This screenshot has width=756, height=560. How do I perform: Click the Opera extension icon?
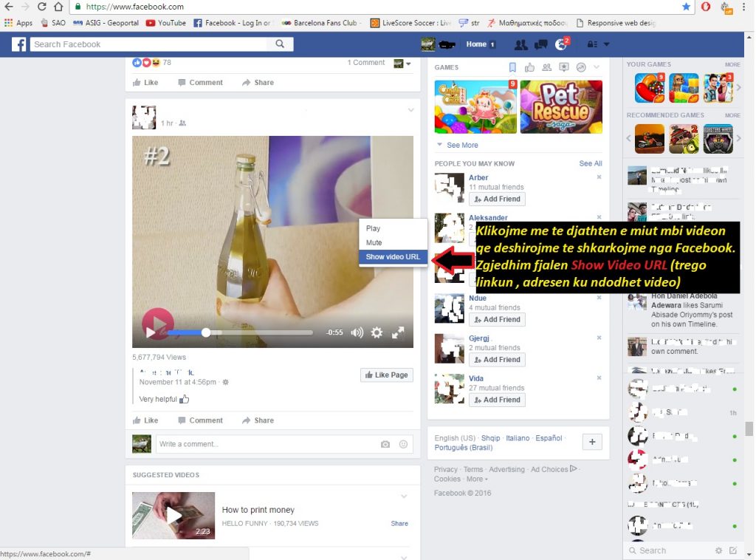[706, 7]
